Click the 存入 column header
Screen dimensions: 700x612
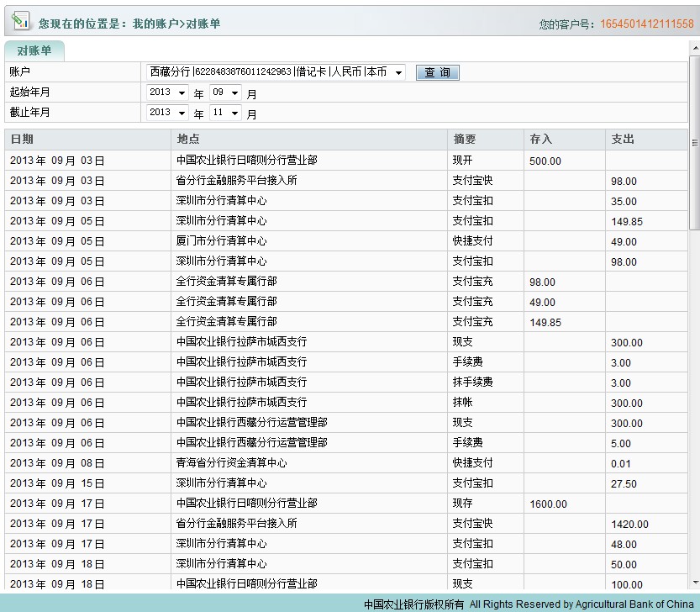(541, 140)
